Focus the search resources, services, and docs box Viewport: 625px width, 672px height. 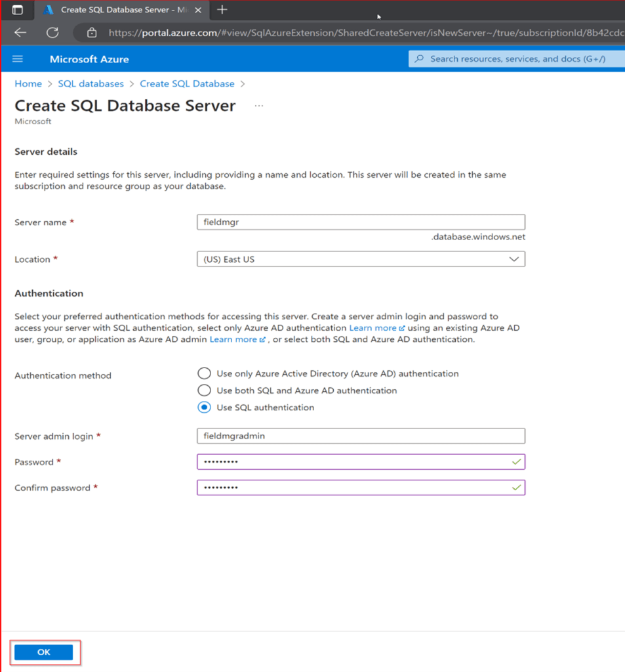517,58
